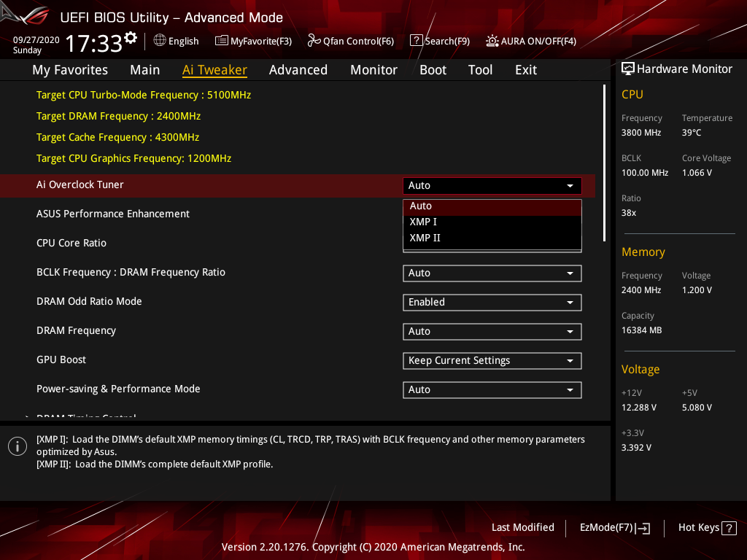Click the Last Modified button
The image size is (747, 560).
coord(522,528)
